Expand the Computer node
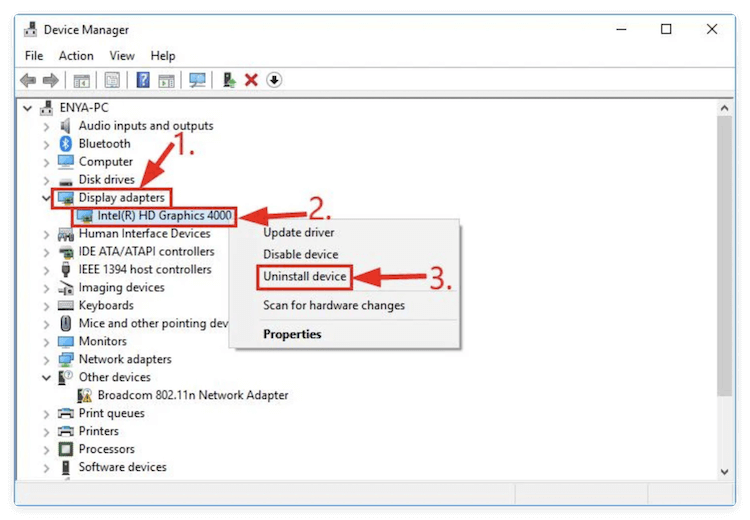This screenshot has width=750, height=520. 46,162
